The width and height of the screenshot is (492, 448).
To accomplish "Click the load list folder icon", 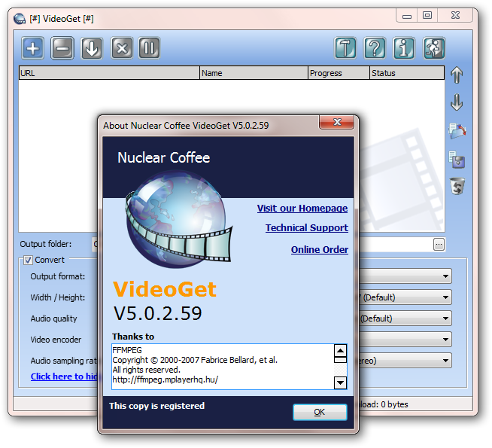I will tap(457, 131).
